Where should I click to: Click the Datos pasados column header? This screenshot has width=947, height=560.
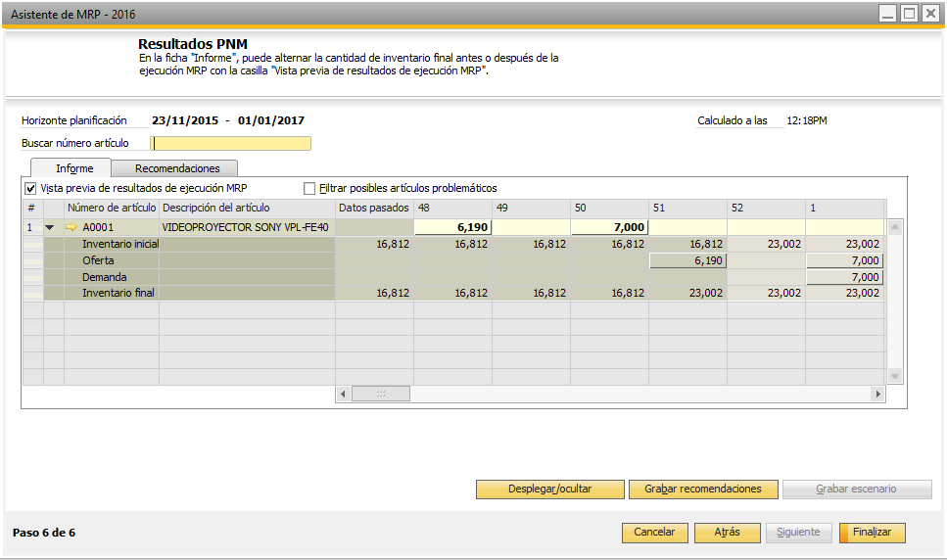(374, 209)
